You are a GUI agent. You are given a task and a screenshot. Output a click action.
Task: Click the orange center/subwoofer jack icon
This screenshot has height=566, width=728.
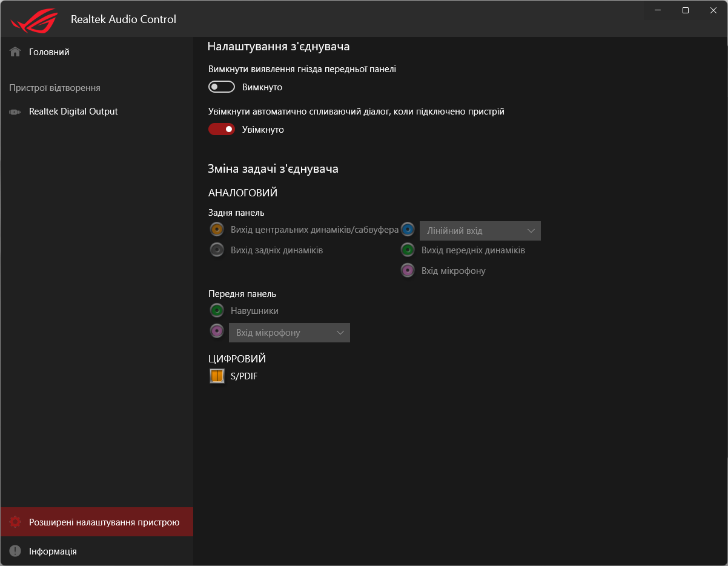pyautogui.click(x=217, y=229)
